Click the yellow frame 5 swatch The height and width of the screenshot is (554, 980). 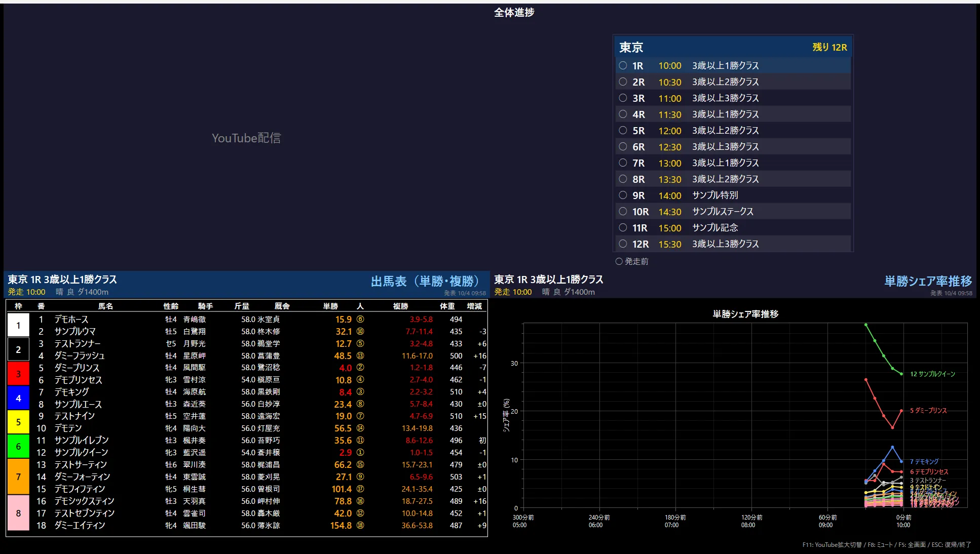(x=18, y=422)
